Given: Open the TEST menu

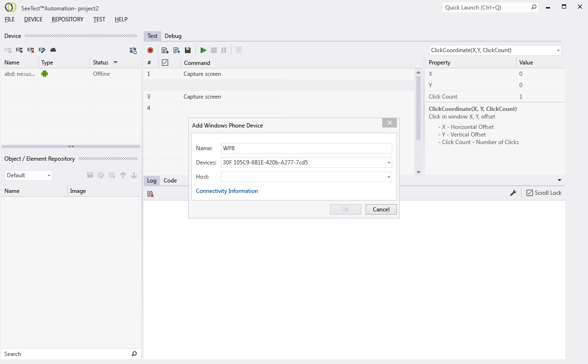Looking at the screenshot, I should pyautogui.click(x=99, y=19).
